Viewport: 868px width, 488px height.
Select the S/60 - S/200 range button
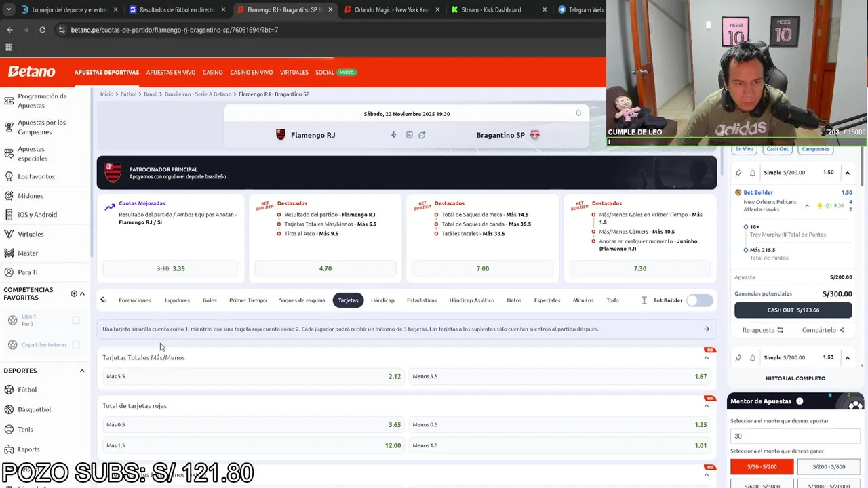pyautogui.click(x=762, y=467)
